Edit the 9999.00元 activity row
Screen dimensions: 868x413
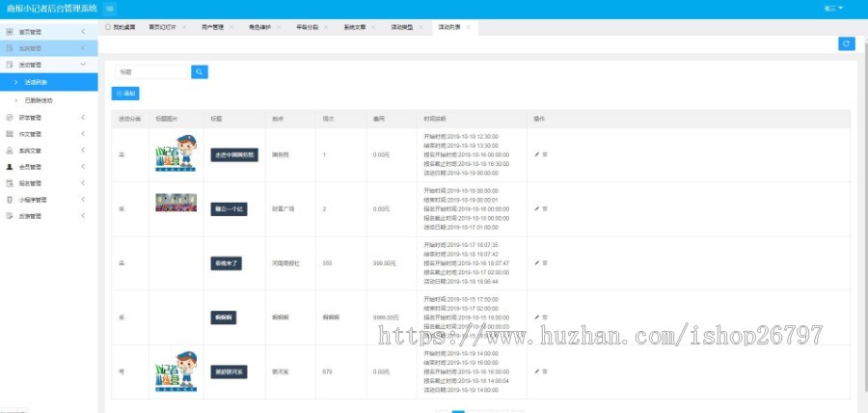536,317
